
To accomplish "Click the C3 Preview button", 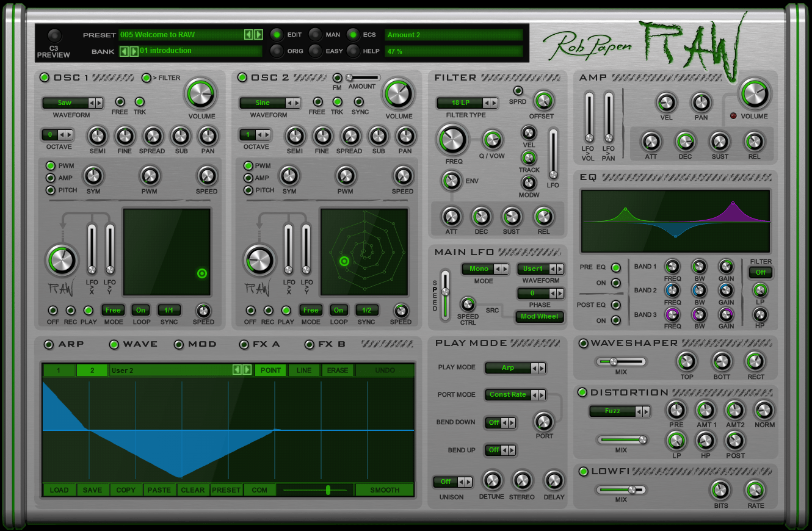I will coord(55,36).
